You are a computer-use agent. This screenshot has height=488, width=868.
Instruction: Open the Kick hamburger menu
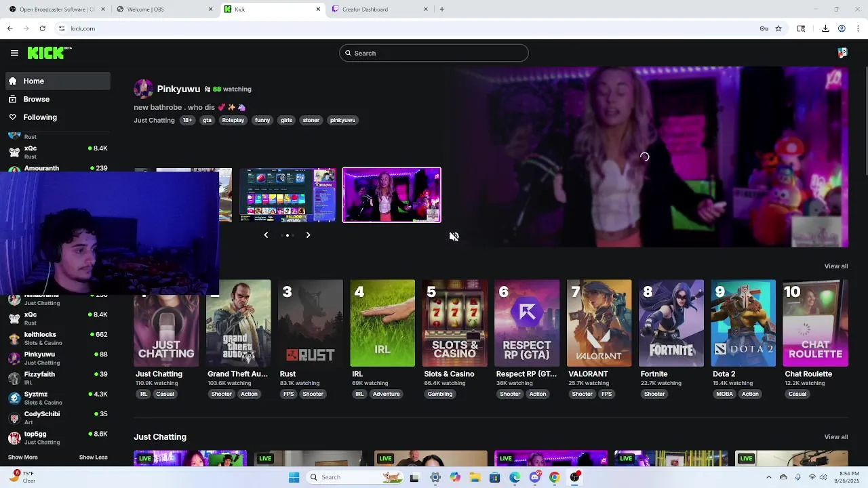[x=14, y=53]
